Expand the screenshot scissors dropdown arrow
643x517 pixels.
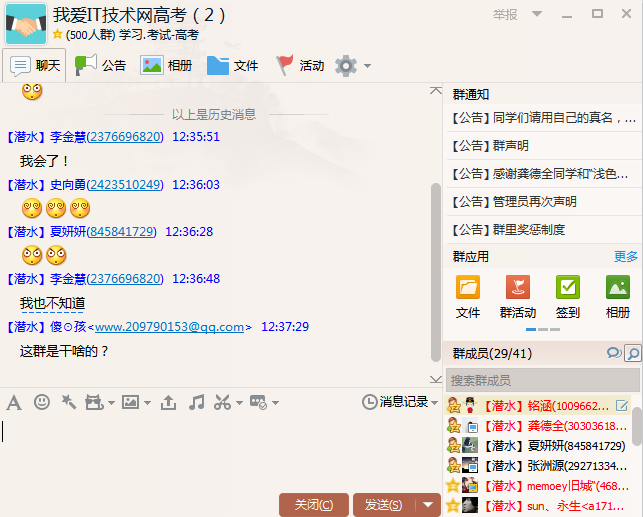(x=239, y=403)
